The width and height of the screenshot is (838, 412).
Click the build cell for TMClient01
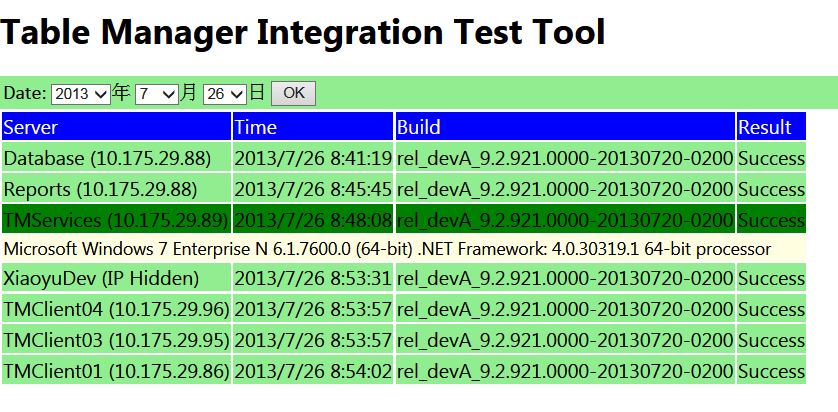coord(565,371)
